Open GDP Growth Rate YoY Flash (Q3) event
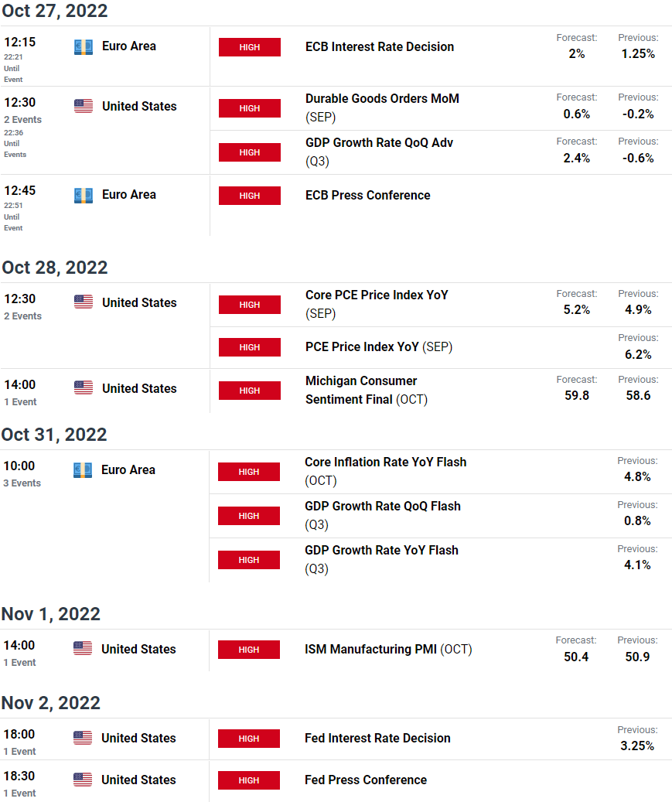Viewport: 672px width, 802px height. coord(381,559)
